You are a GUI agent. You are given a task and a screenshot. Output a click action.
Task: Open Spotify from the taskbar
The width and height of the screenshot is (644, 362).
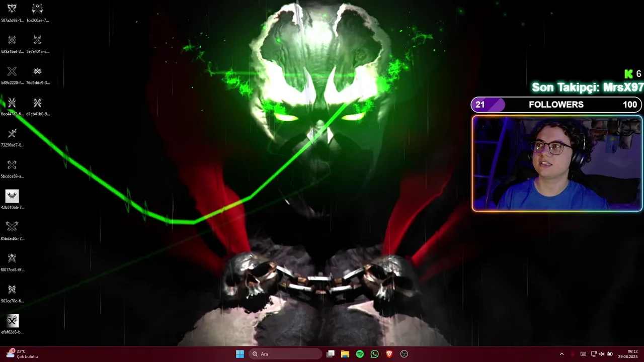[x=360, y=354]
